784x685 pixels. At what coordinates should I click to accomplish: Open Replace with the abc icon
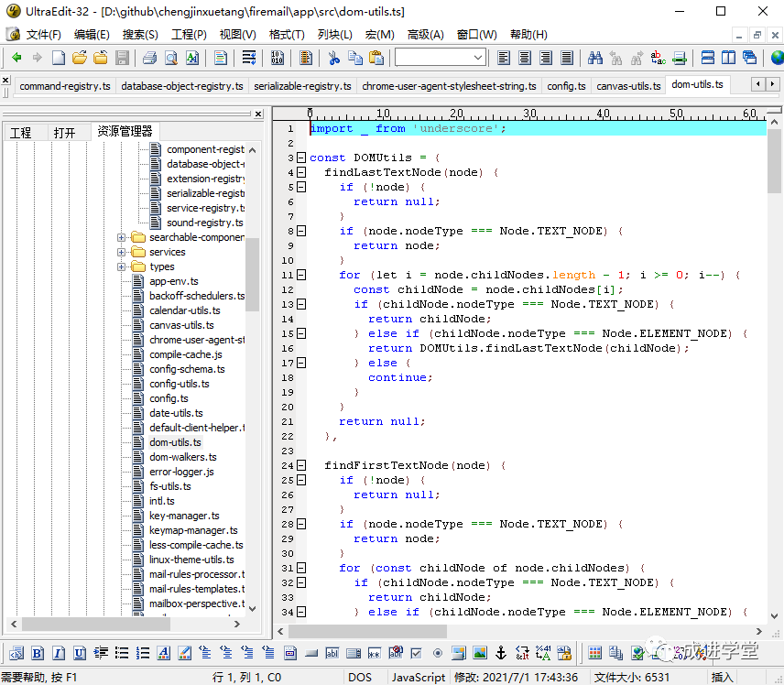point(658,58)
